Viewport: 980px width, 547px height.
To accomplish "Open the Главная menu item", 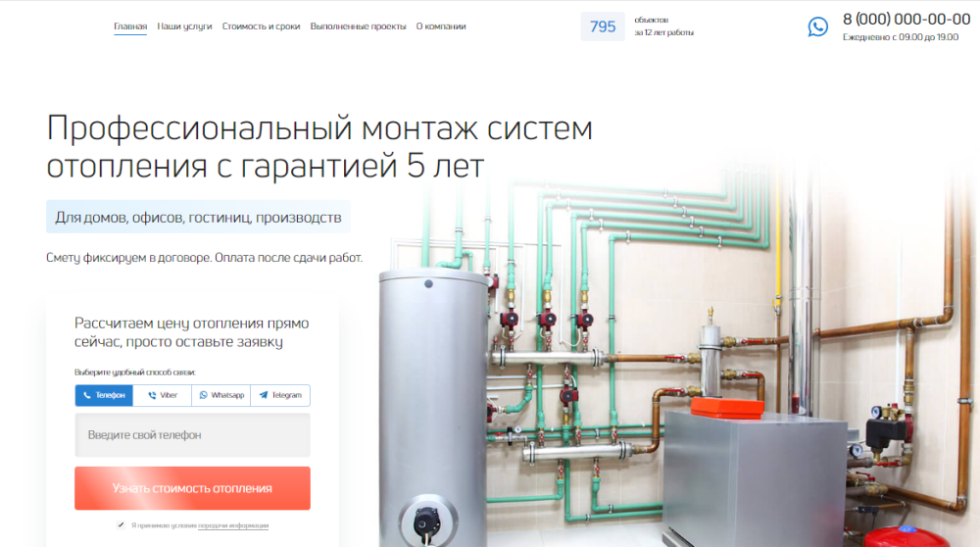I will coord(130,26).
